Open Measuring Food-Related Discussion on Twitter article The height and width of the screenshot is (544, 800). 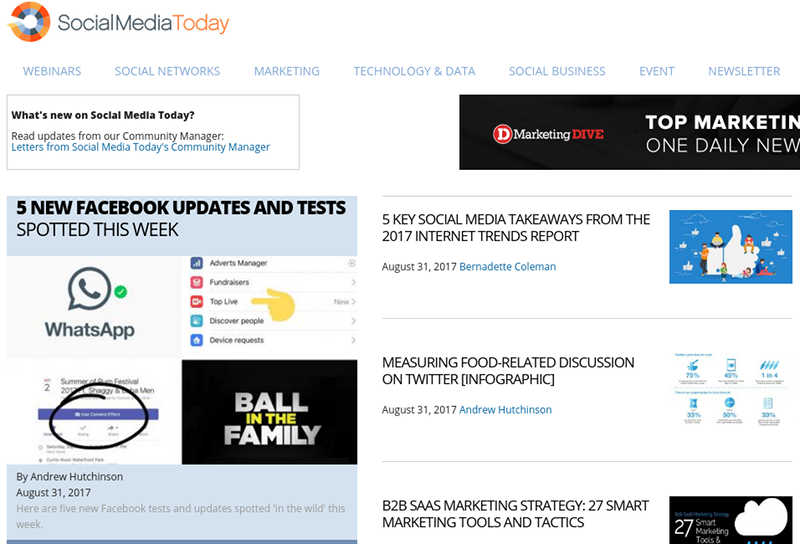pyautogui.click(x=508, y=370)
